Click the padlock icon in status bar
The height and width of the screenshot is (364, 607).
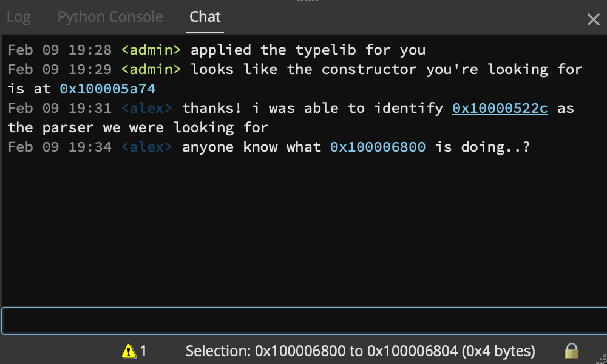[x=571, y=351]
